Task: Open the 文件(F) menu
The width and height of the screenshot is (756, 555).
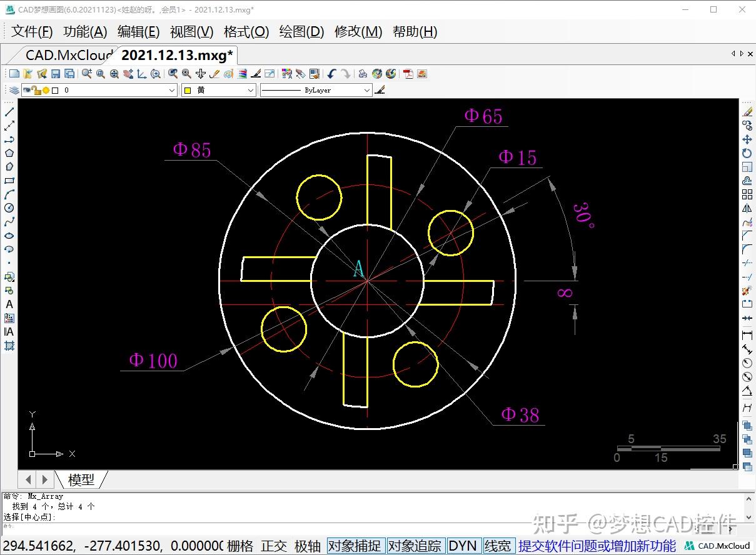Action: (x=32, y=32)
